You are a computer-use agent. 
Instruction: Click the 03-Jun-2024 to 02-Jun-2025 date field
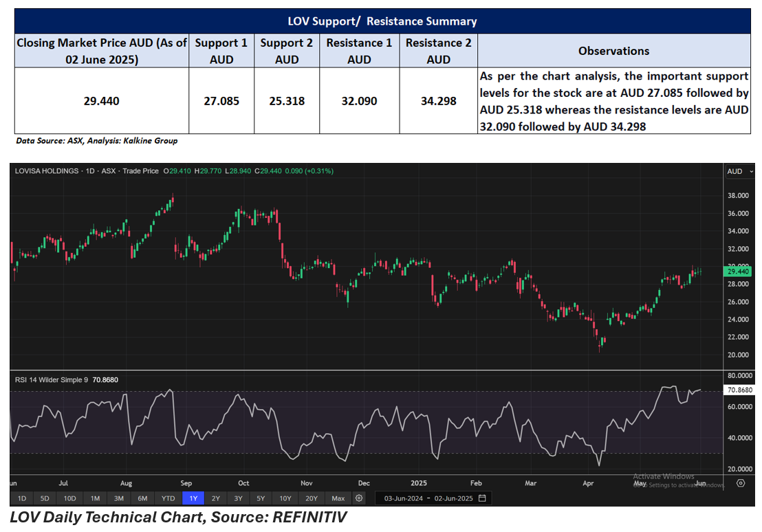pos(426,498)
